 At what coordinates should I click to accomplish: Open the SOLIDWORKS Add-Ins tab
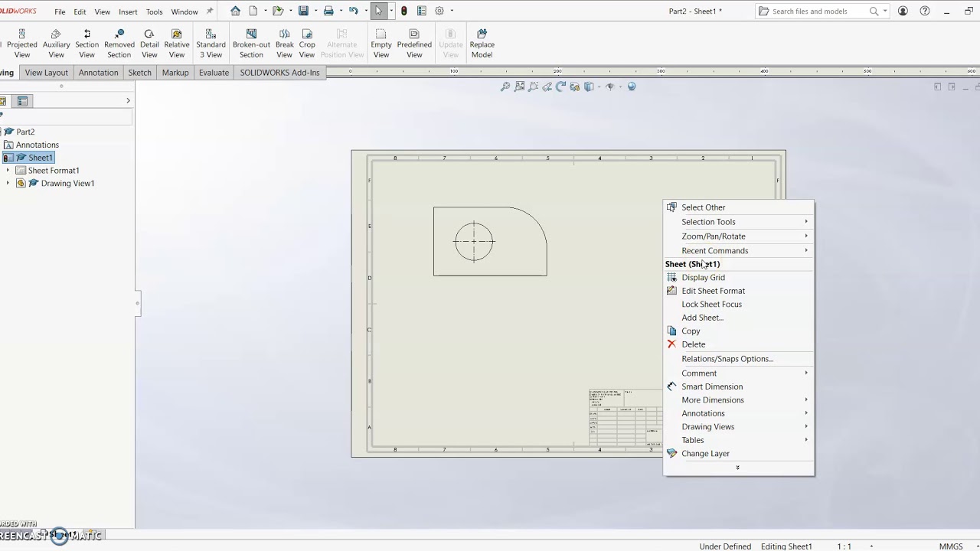(279, 73)
